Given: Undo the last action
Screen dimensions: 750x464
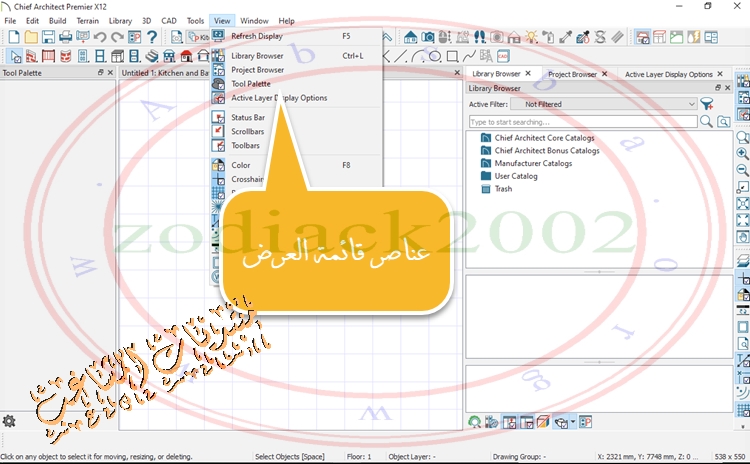Looking at the screenshot, I should click(100, 37).
